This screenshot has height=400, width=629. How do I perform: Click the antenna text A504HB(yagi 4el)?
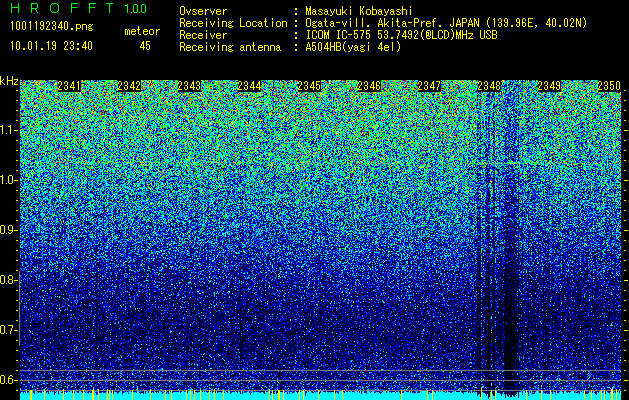tap(353, 47)
